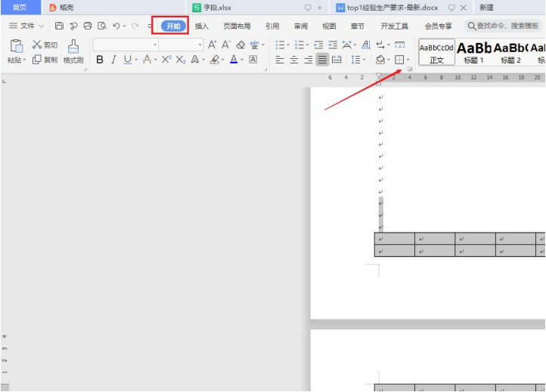Click the Cut scissors icon
This screenshot has width=546, height=392.
tap(37, 45)
